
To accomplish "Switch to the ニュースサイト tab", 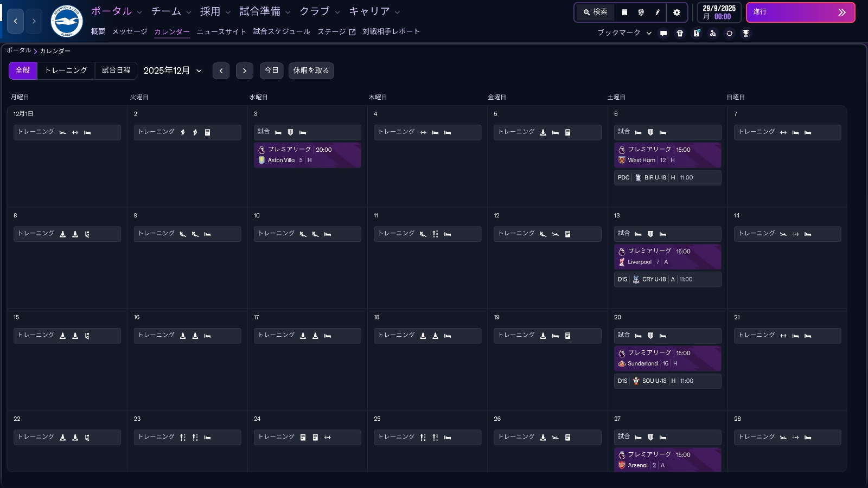I will tap(221, 31).
